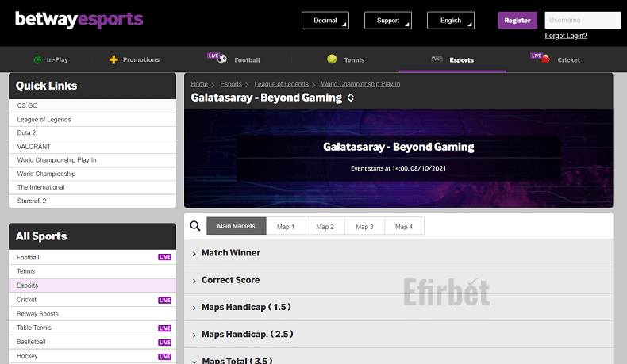Click LIVE badge beside Cricket in All Sports

[x=165, y=300]
